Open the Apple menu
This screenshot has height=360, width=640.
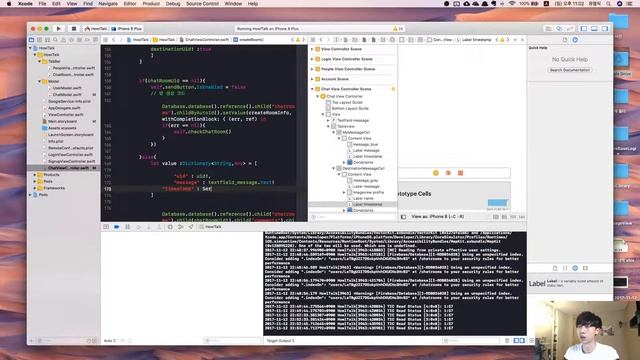[9, 4]
